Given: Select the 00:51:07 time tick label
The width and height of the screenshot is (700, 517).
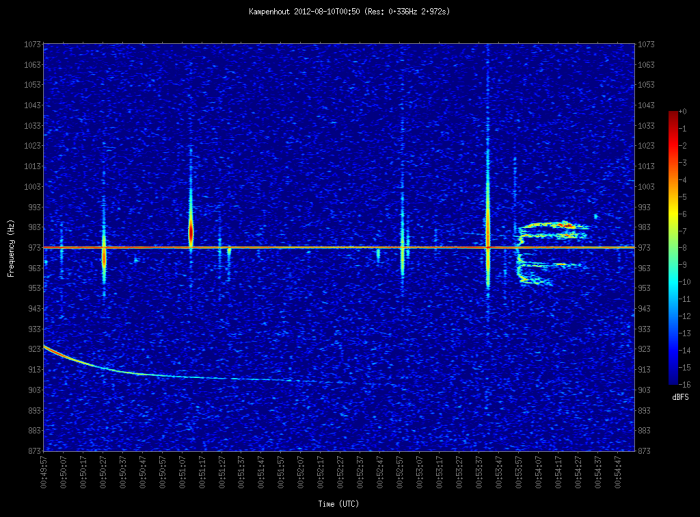Looking at the screenshot, I should (x=182, y=472).
